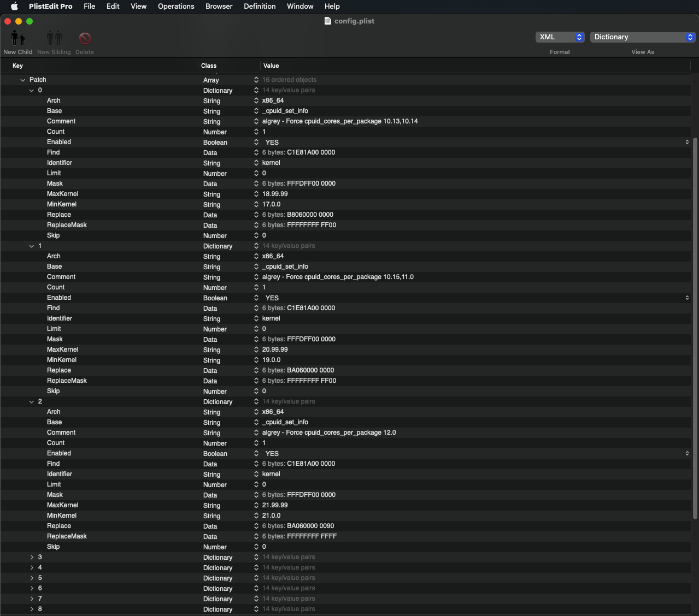
Task: Open the Help menu
Action: point(332,7)
